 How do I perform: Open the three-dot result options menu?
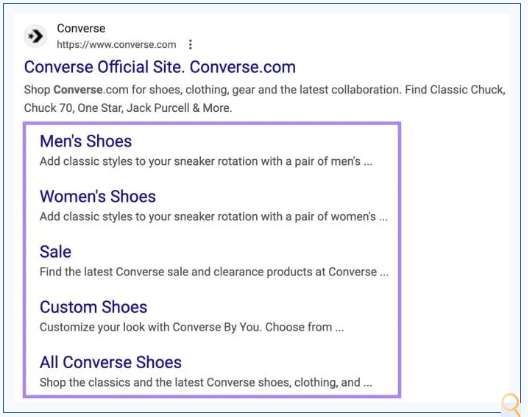point(191,44)
